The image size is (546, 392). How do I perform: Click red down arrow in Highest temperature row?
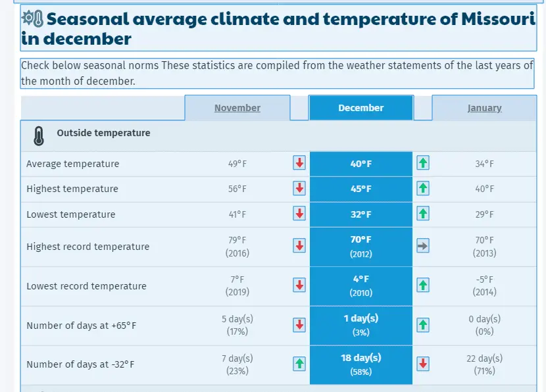299,188
